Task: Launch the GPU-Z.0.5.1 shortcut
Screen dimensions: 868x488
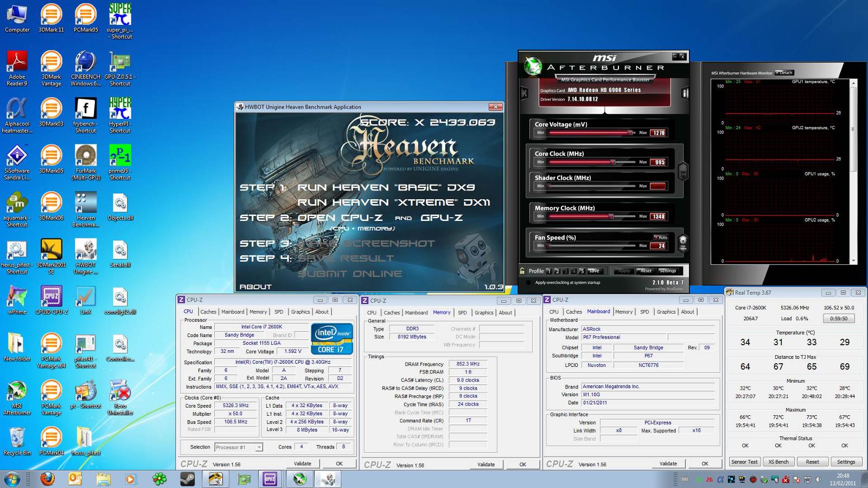Action: click(x=120, y=68)
